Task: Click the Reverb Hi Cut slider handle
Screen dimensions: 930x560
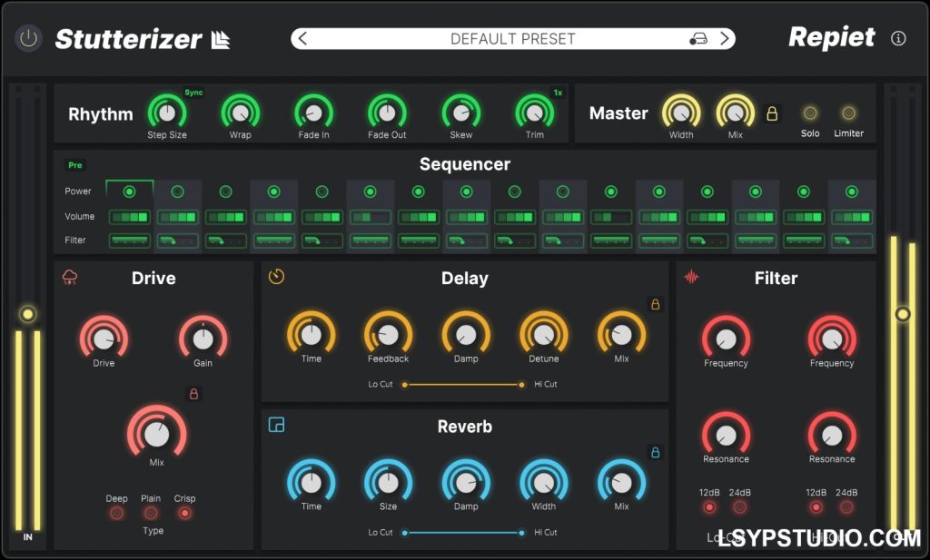Action: click(x=521, y=533)
